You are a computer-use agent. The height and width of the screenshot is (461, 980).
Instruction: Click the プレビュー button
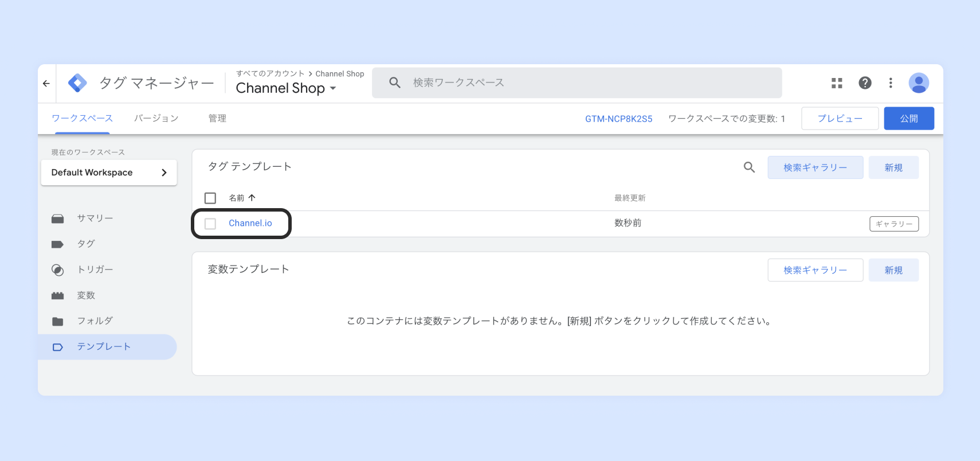(840, 118)
